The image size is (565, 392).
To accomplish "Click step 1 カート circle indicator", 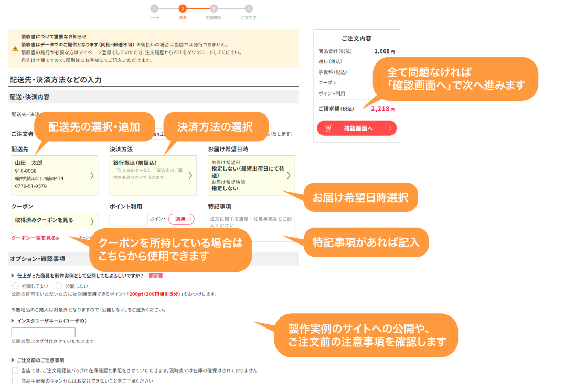I will tap(154, 8).
